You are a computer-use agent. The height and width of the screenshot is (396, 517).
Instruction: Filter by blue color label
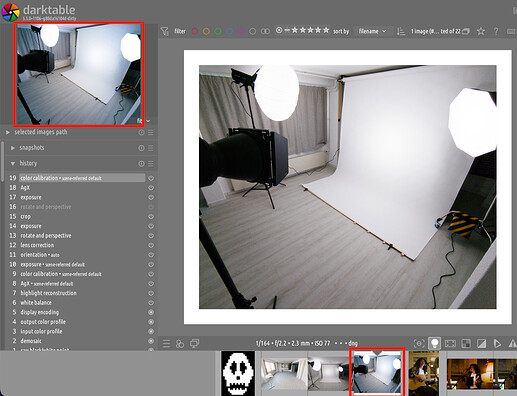(x=229, y=31)
